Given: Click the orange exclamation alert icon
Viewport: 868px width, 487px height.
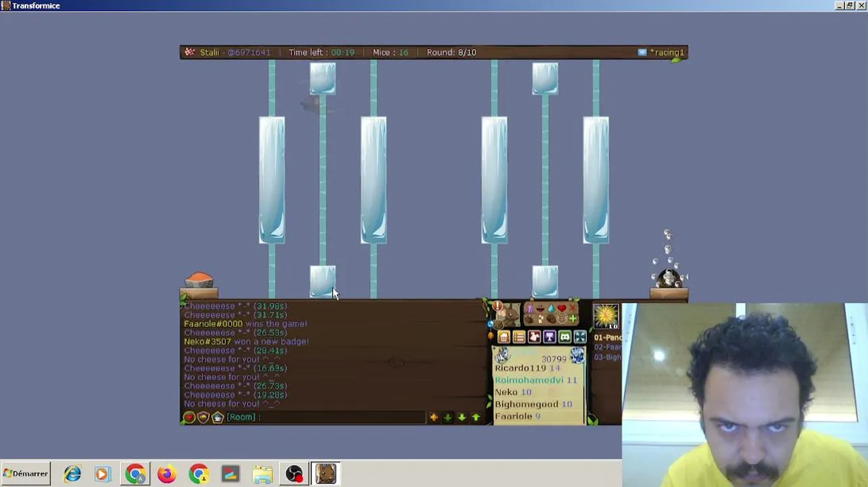Looking at the screenshot, I should (498, 307).
